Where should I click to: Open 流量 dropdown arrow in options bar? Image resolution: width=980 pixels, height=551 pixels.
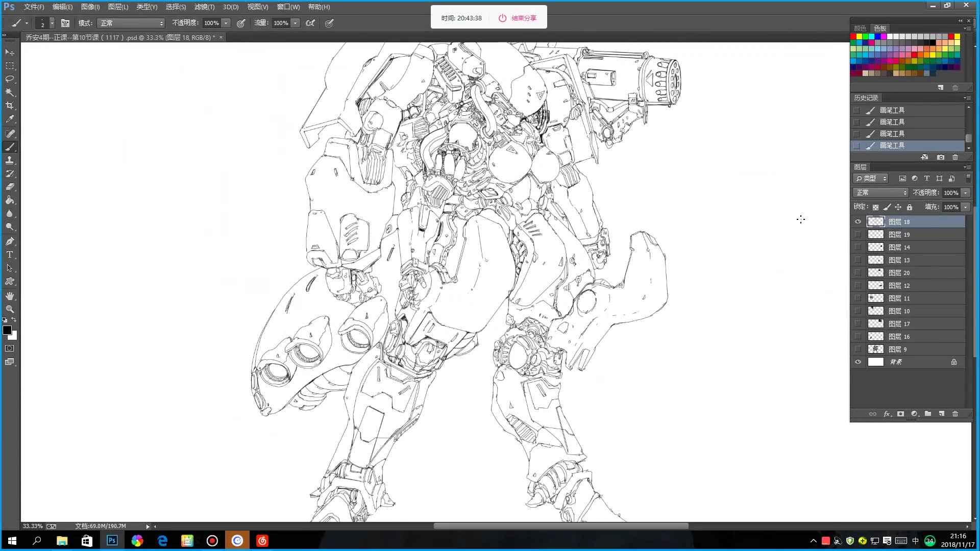[x=296, y=23]
